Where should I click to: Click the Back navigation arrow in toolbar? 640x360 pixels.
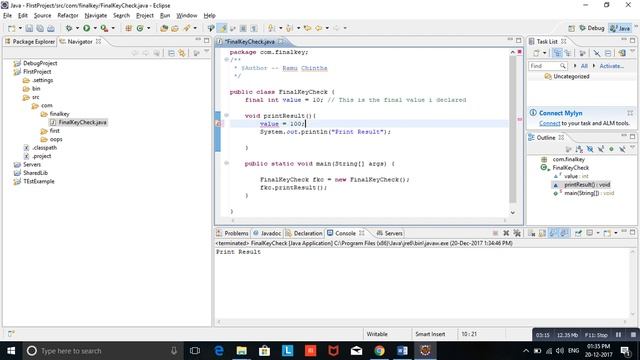pyautogui.click(x=318, y=28)
